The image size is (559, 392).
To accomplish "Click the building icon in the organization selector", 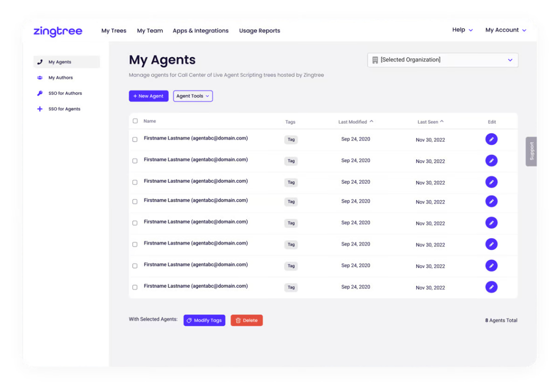I will [x=375, y=60].
